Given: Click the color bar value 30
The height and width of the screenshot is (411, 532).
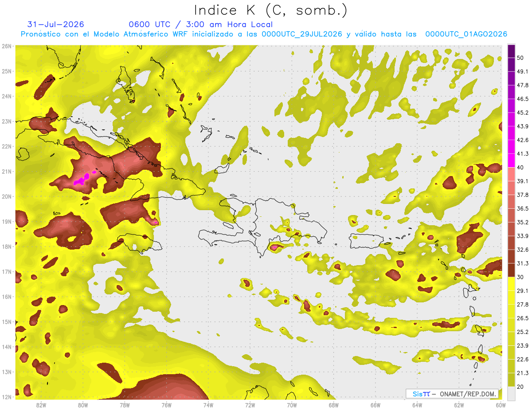Looking at the screenshot, I should click(x=520, y=277).
